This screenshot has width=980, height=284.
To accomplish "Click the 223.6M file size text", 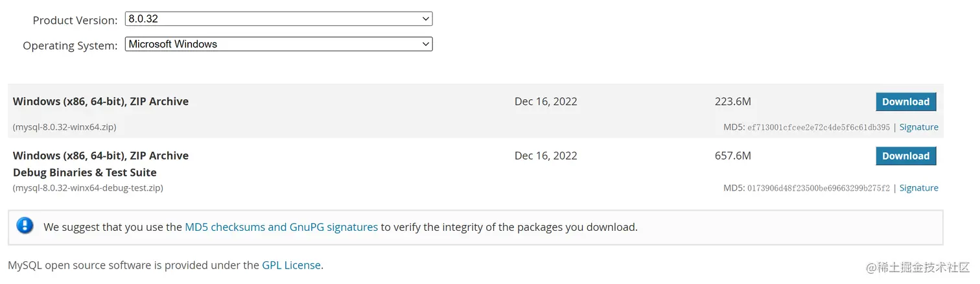I will click(x=733, y=101).
